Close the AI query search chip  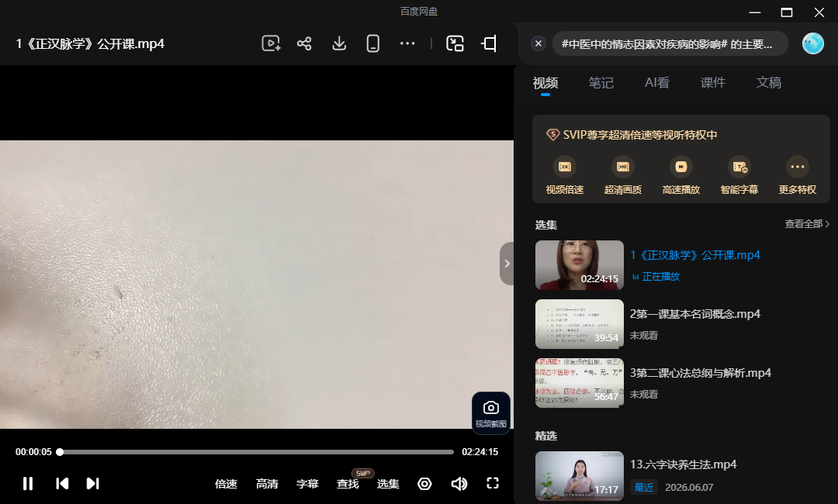click(x=538, y=43)
